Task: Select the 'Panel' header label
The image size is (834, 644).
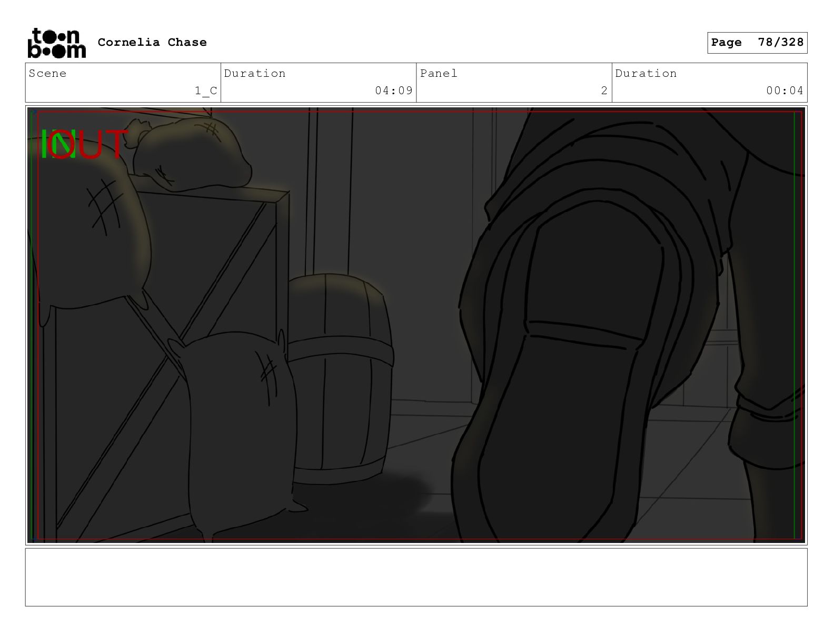Action: click(x=439, y=73)
